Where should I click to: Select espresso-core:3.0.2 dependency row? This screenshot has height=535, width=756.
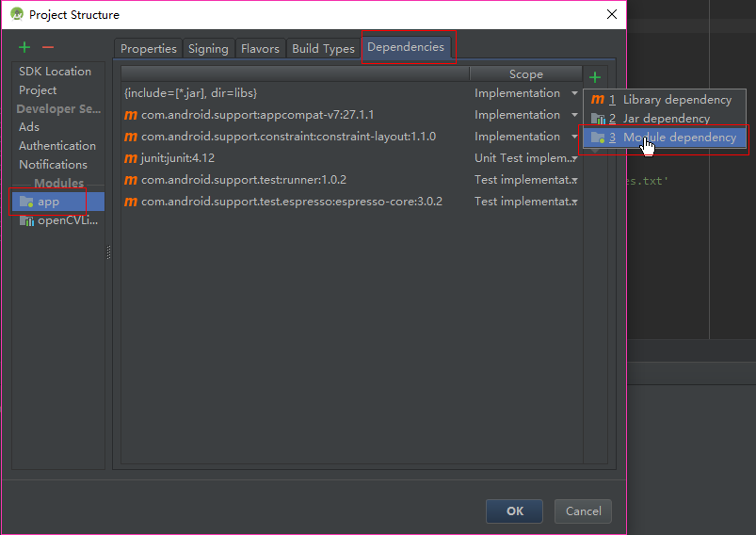pyautogui.click(x=351, y=202)
